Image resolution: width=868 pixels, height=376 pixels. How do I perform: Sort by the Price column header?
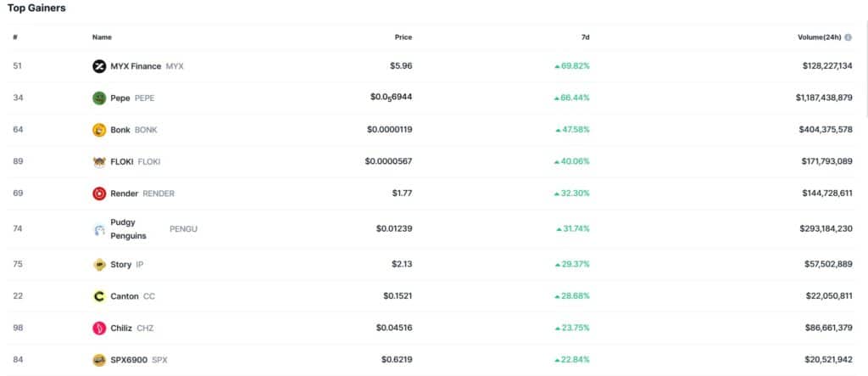pyautogui.click(x=403, y=37)
